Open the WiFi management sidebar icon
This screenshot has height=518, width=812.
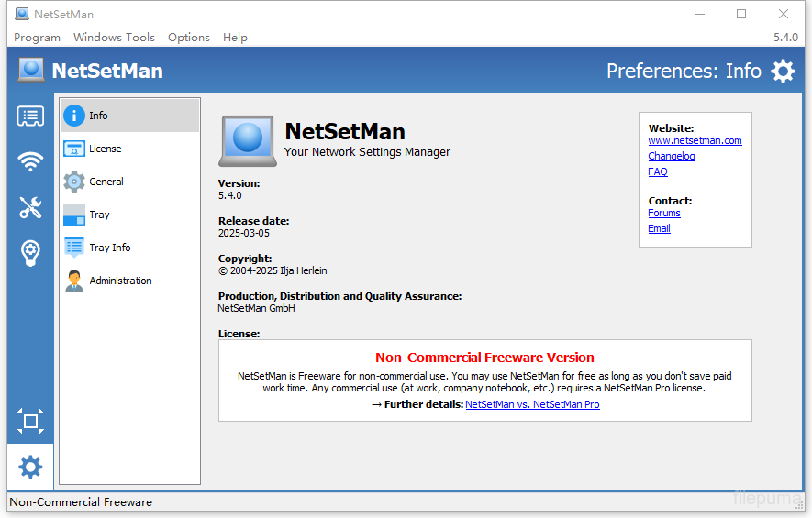pos(30,162)
